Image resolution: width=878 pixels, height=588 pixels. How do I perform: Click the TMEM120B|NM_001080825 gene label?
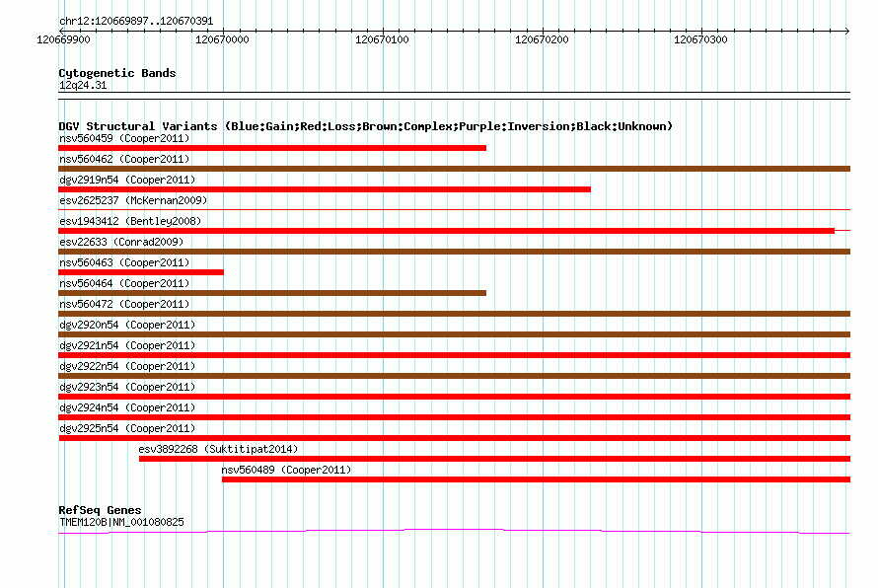(x=121, y=522)
